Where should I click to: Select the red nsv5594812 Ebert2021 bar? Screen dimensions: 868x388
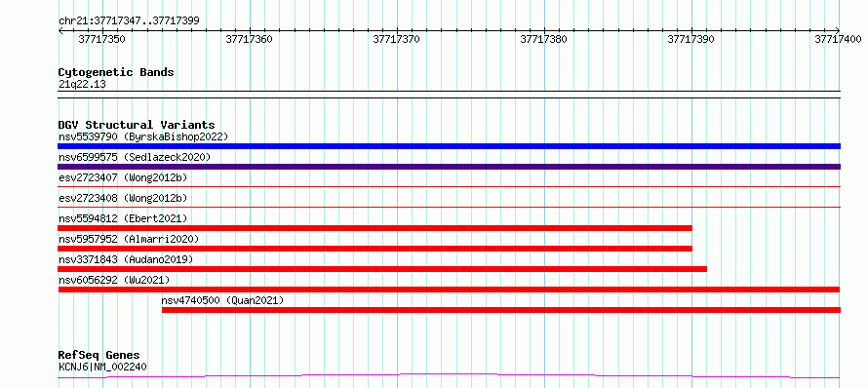[x=375, y=228]
